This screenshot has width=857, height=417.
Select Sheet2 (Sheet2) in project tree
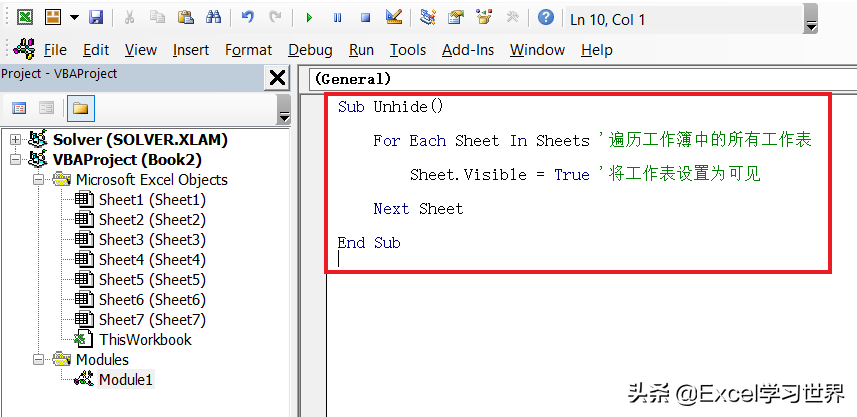click(152, 220)
